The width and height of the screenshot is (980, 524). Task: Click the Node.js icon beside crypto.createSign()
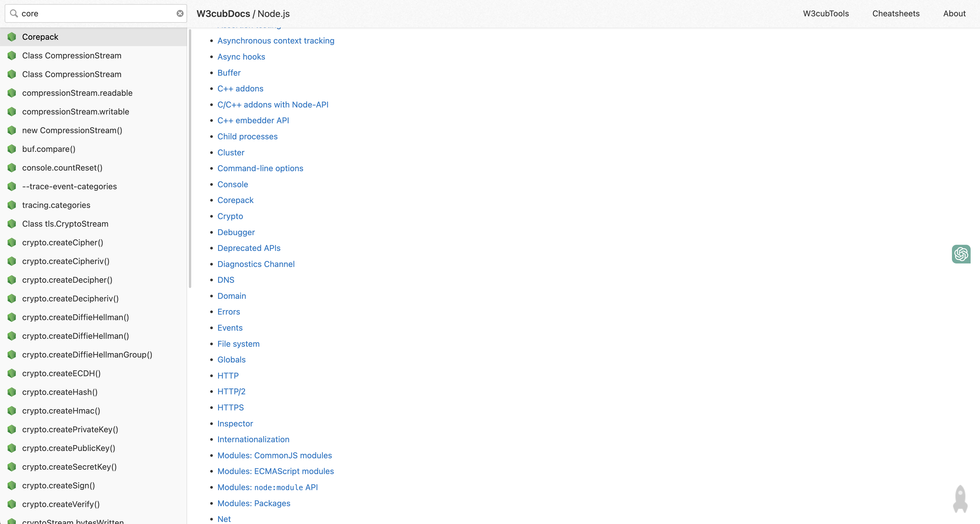click(x=12, y=485)
